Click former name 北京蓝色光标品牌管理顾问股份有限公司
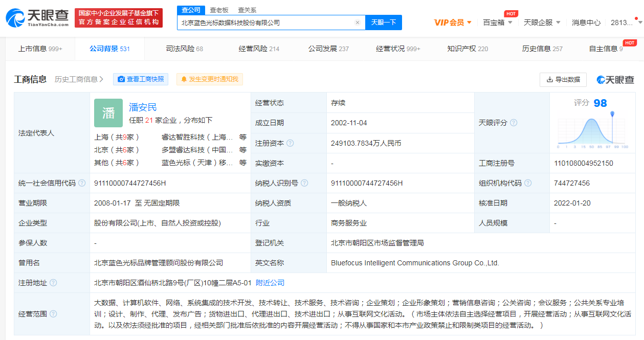644x340 pixels. [159, 263]
